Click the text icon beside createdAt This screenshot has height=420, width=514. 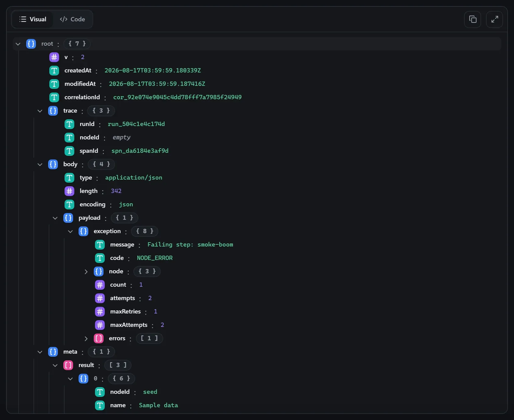(x=54, y=71)
